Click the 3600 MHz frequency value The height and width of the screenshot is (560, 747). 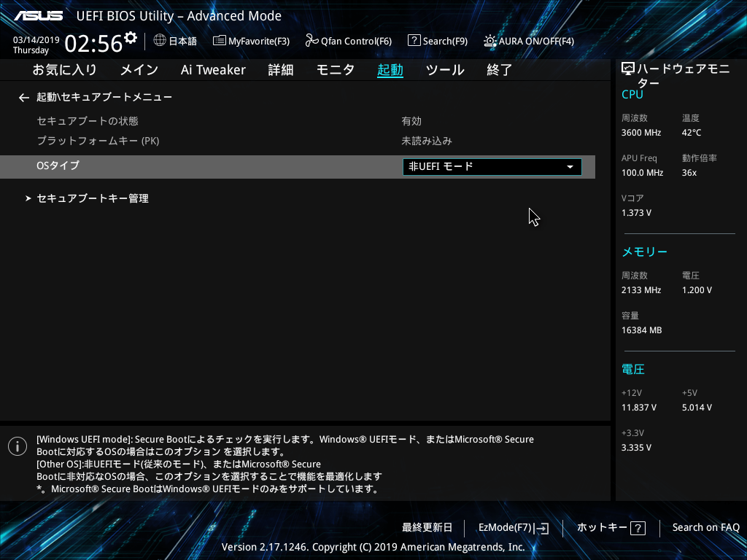pos(641,133)
